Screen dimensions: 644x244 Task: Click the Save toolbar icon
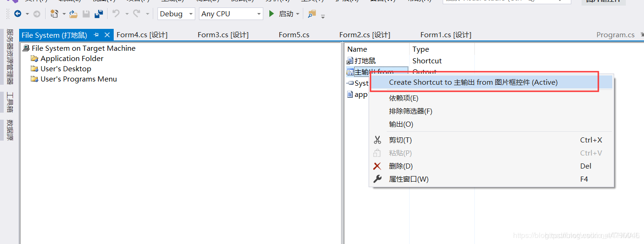(86, 14)
